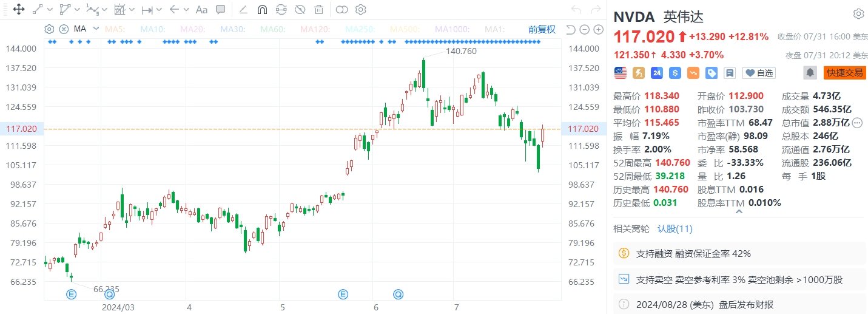Select the crosshair move cursor tool
Viewport: 868px width, 314px height.
(18, 9)
